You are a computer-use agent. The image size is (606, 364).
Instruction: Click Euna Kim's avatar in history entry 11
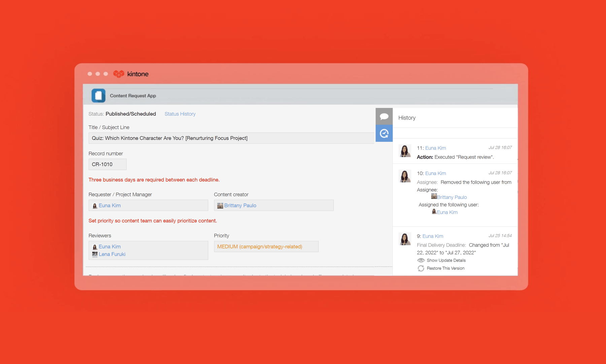click(405, 151)
